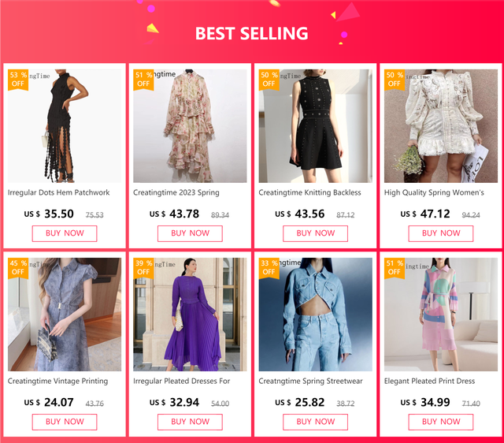Image resolution: width=504 pixels, height=443 pixels.
Task: Click the 39% OFF badge on purple dress
Action: click(x=143, y=267)
